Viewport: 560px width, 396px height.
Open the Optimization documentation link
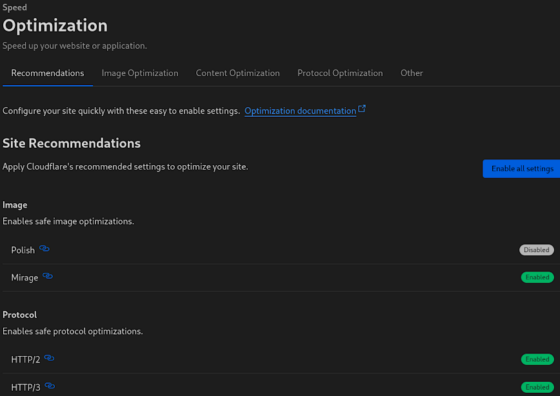[x=300, y=111]
